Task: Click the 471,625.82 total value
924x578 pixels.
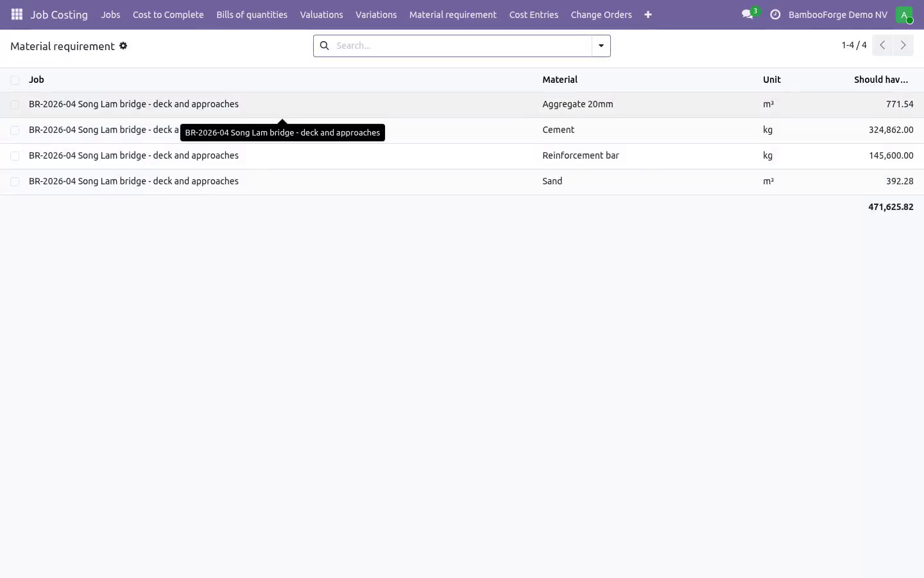Action: (891, 207)
